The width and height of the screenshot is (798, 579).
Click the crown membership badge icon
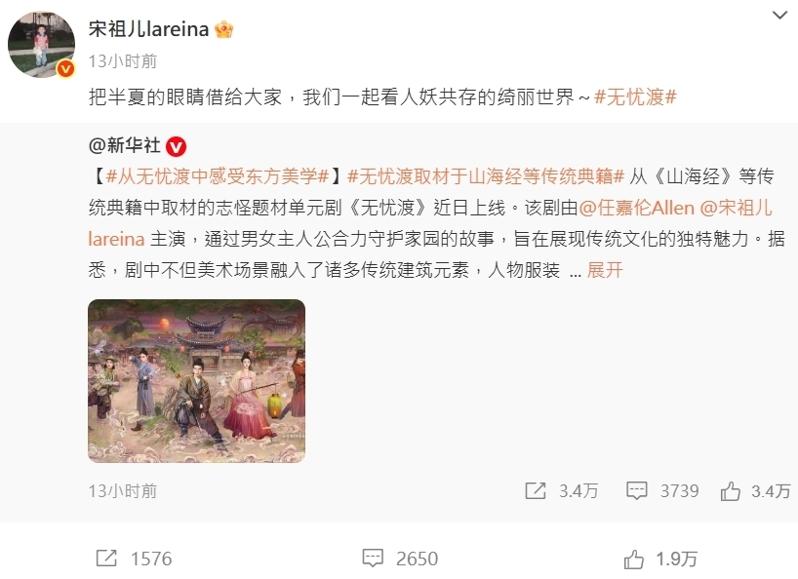[224, 30]
